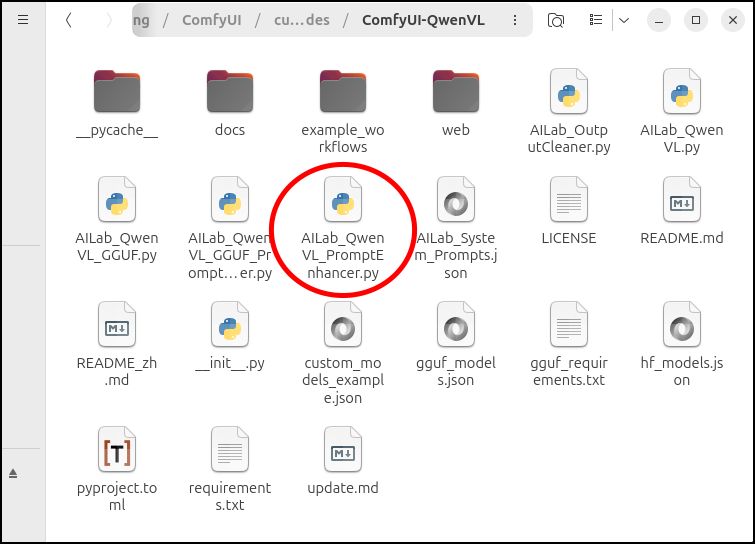
Task: Navigate back with the back arrow
Action: pos(68,20)
